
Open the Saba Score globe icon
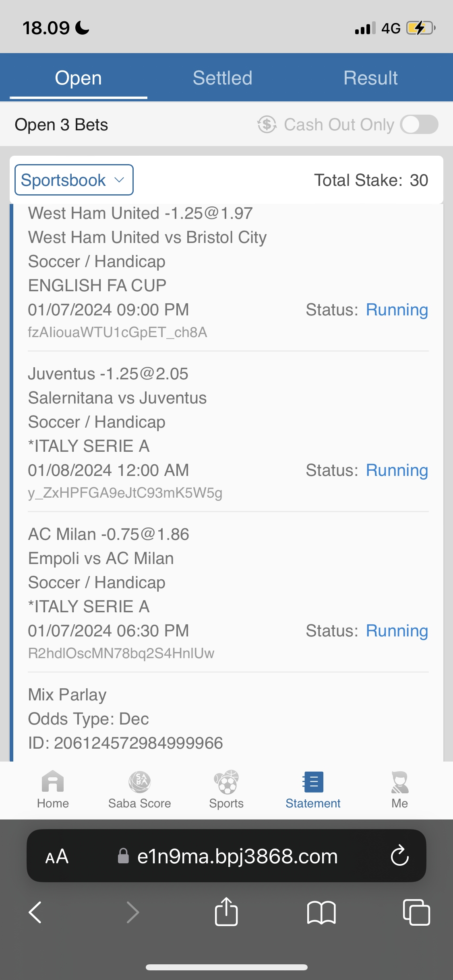[139, 782]
